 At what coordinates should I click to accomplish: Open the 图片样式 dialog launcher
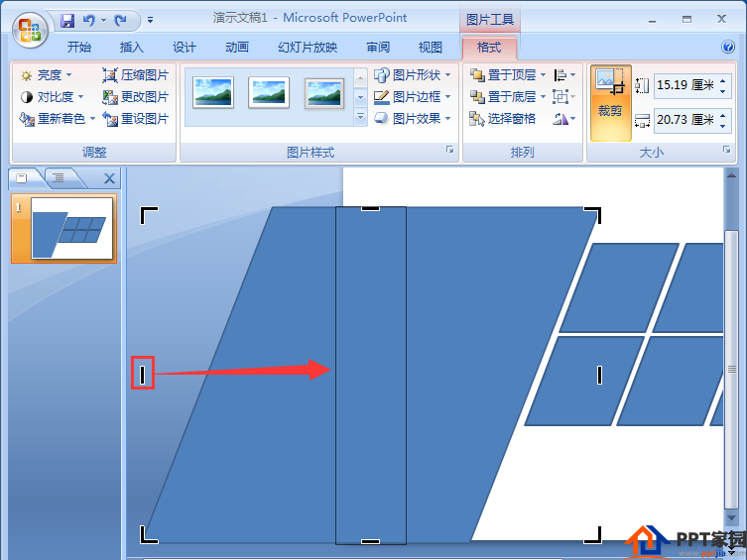pyautogui.click(x=449, y=150)
